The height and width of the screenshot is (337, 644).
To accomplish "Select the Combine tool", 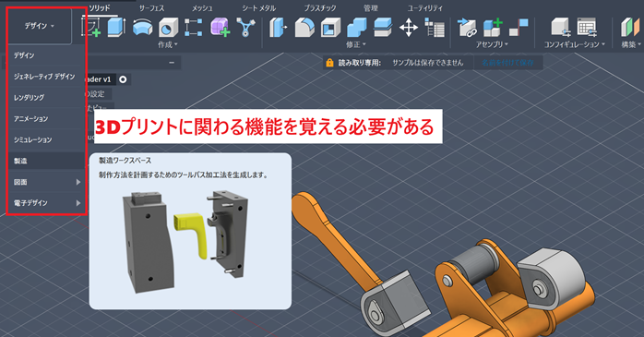I will click(357, 28).
